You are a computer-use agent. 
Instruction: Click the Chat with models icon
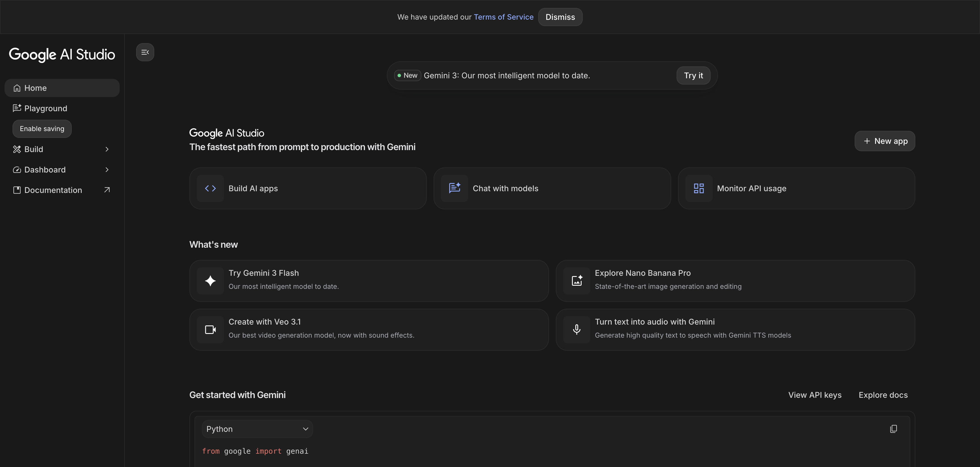(455, 188)
